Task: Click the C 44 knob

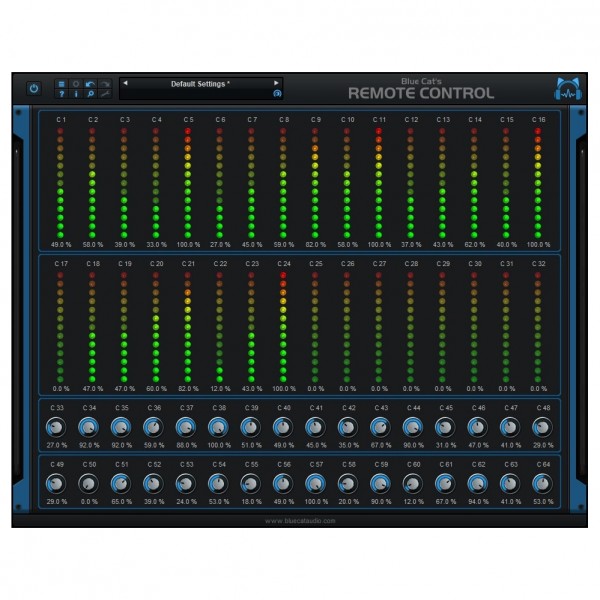Action: [x=413, y=427]
